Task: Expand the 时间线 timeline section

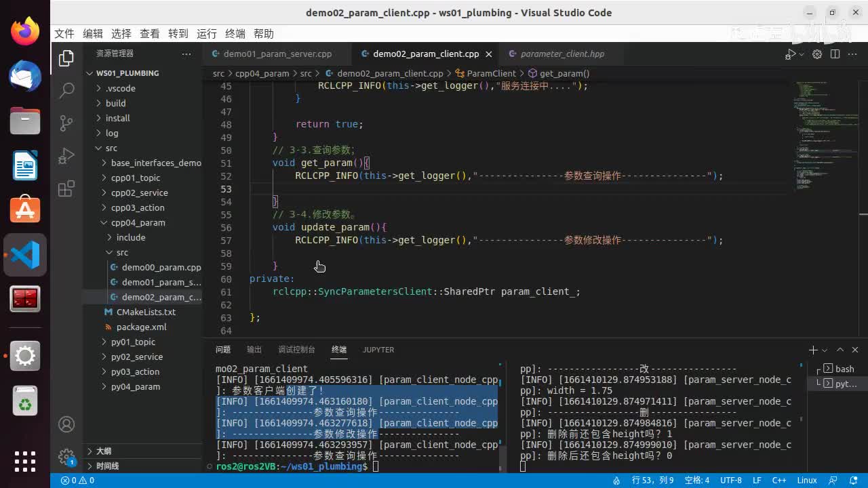Action: tap(143, 466)
